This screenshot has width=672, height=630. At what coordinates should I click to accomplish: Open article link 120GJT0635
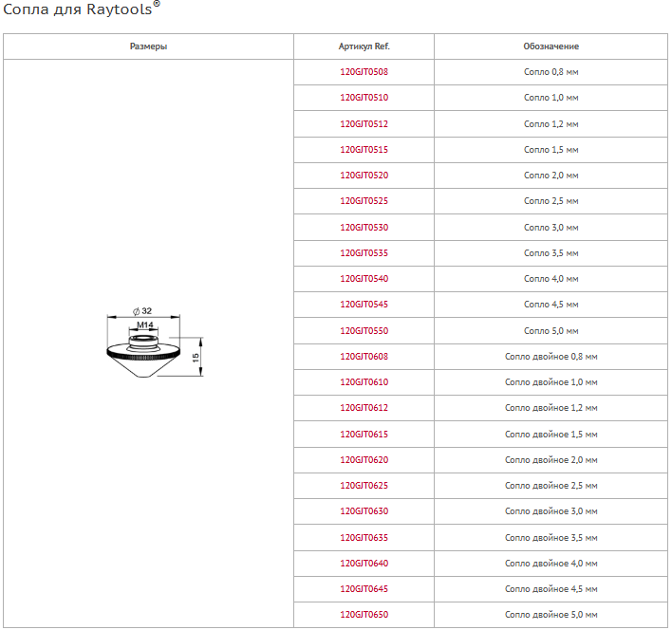tap(364, 538)
